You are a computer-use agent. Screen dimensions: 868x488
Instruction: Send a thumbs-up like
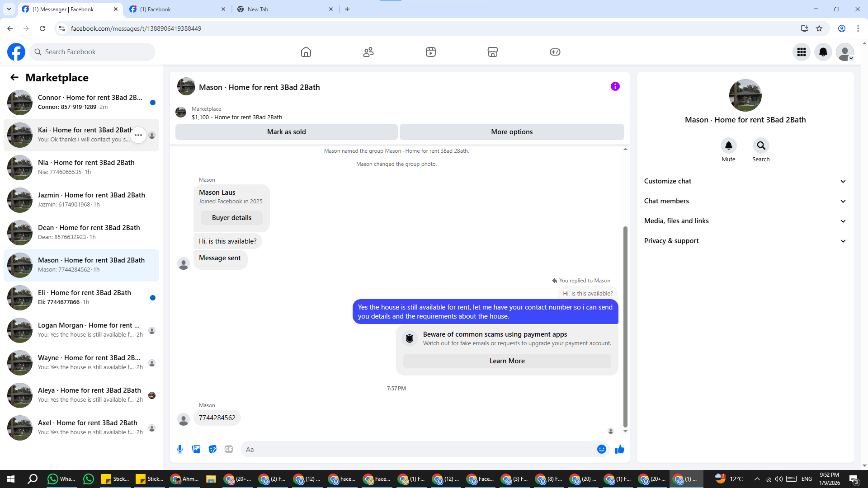coord(620,449)
